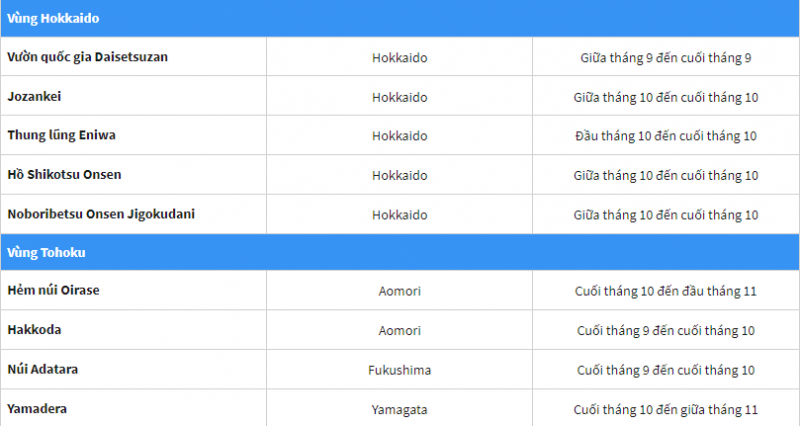Click Núi Adatara cell

pos(43,369)
